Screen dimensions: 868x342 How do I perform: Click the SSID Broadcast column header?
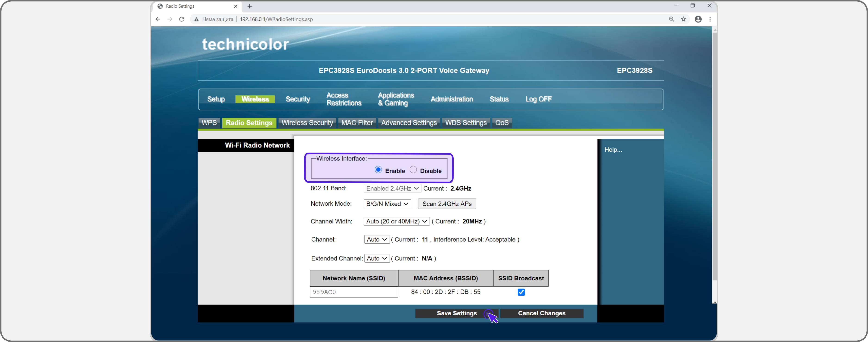click(x=521, y=278)
